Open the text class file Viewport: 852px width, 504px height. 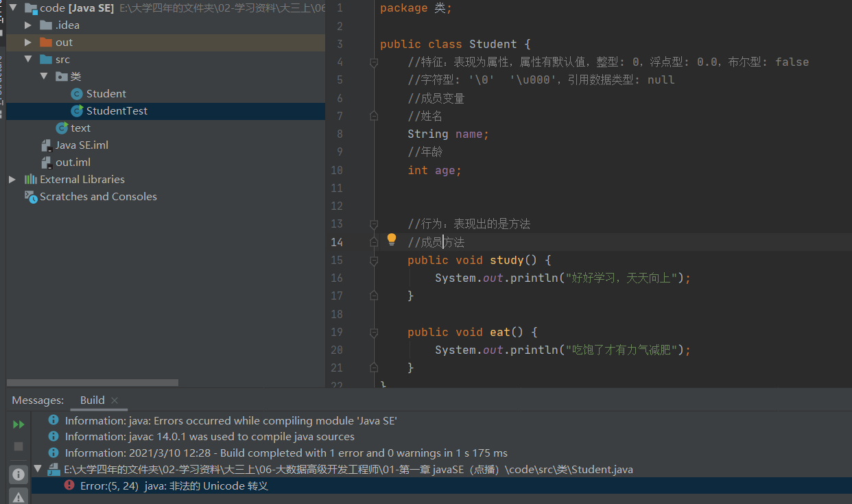tap(80, 128)
